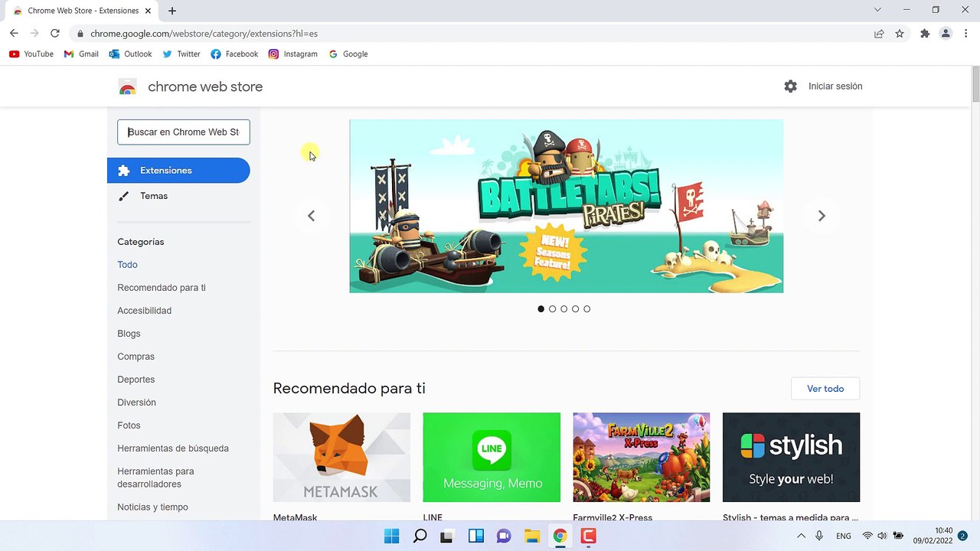Close the Chrome Web Store tab
This screenshot has width=980, height=551.
coord(149,11)
